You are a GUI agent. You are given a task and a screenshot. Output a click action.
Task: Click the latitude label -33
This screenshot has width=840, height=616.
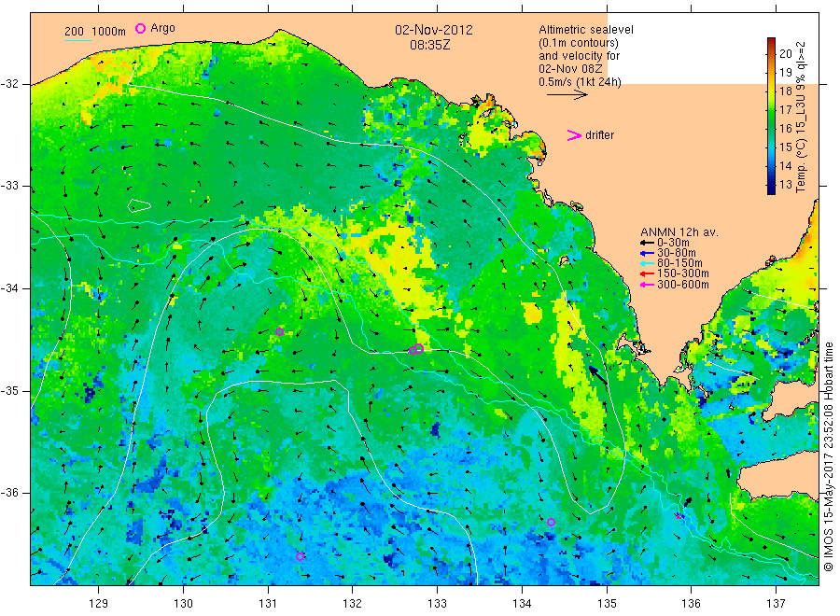9,187
